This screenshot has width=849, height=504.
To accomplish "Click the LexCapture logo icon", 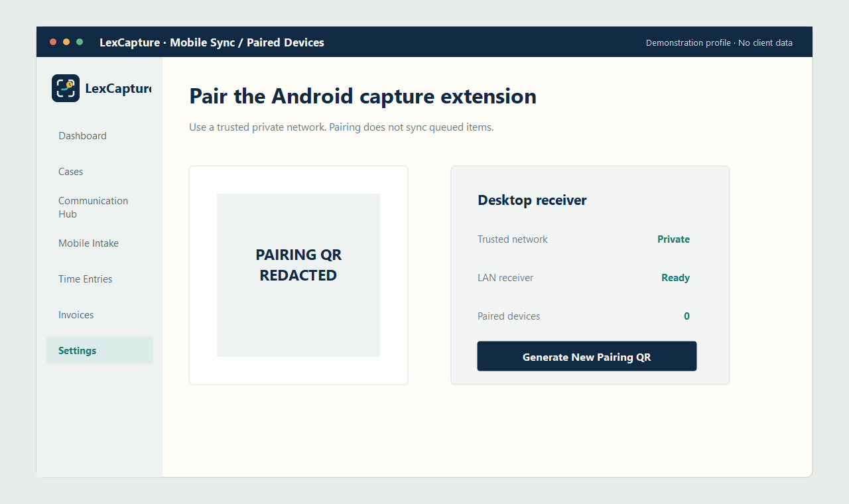I will [66, 88].
